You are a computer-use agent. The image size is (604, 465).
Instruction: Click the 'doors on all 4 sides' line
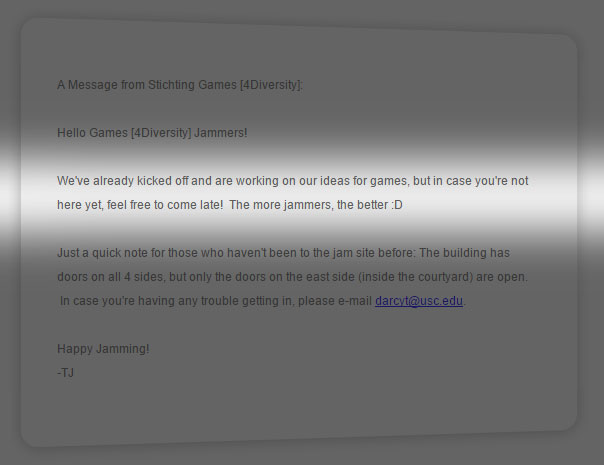292,277
